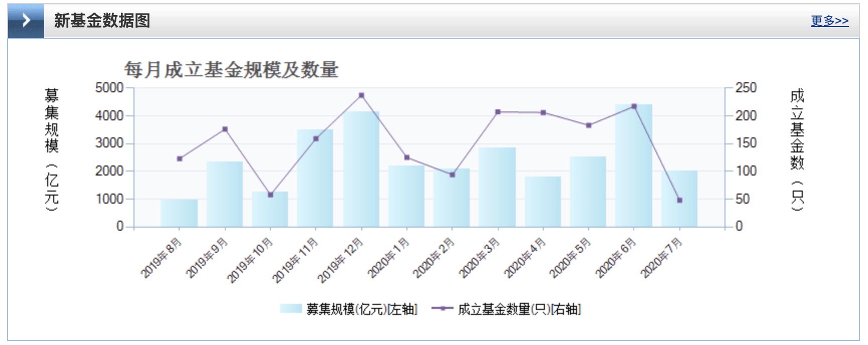
Task: Click the 2020年7月 x-axis label
Action: pyautogui.click(x=662, y=257)
